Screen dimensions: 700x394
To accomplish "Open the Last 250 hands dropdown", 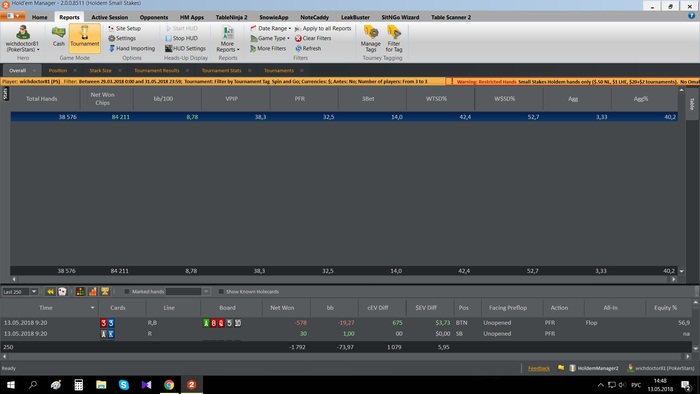I will (33, 291).
